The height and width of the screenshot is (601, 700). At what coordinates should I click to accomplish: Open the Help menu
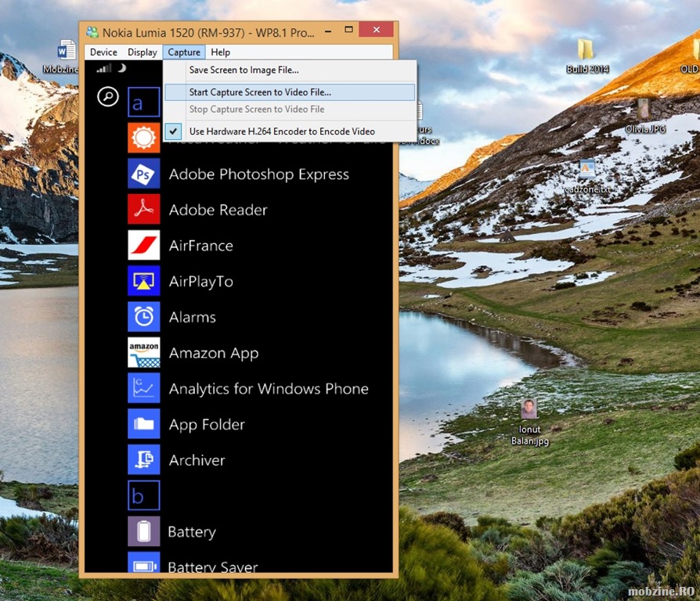[x=221, y=52]
